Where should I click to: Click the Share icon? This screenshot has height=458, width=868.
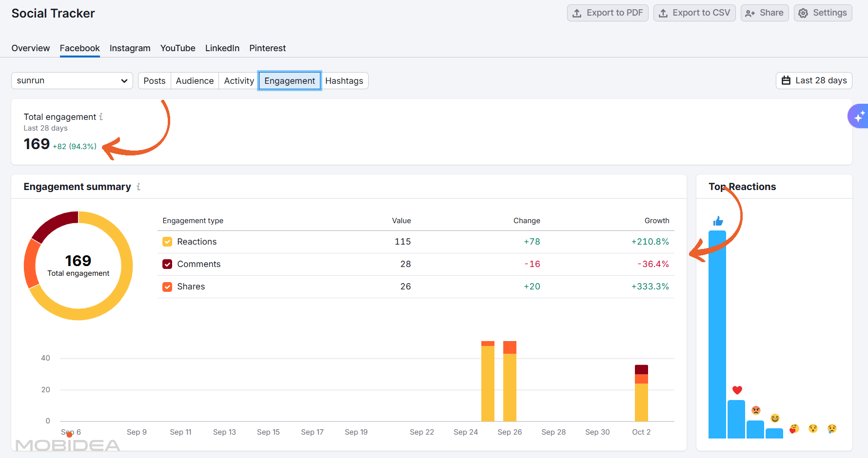750,13
